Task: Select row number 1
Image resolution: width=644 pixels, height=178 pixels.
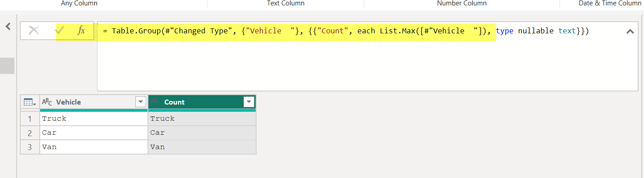Action: pos(30,119)
